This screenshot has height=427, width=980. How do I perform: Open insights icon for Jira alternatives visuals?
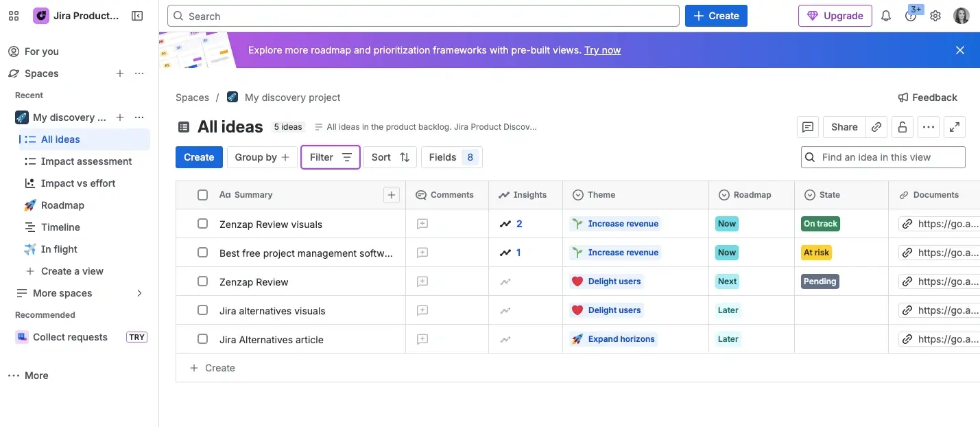(505, 310)
